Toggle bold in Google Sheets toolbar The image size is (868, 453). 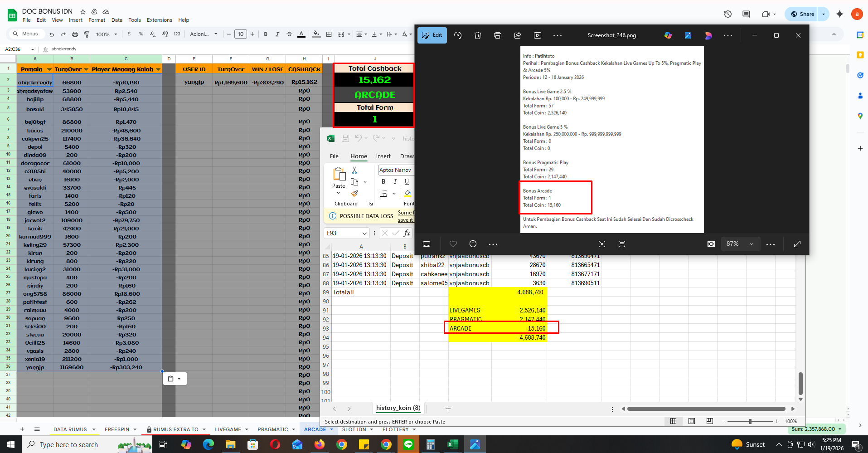(266, 34)
